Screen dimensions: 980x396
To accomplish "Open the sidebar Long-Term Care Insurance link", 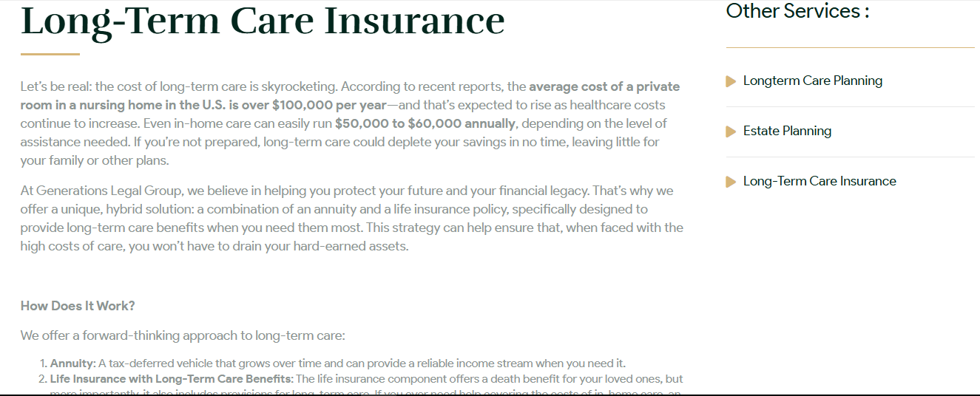I will [x=820, y=181].
